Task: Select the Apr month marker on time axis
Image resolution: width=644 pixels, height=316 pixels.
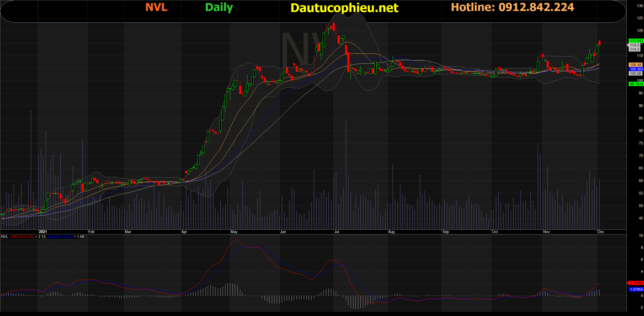Action: point(184,232)
